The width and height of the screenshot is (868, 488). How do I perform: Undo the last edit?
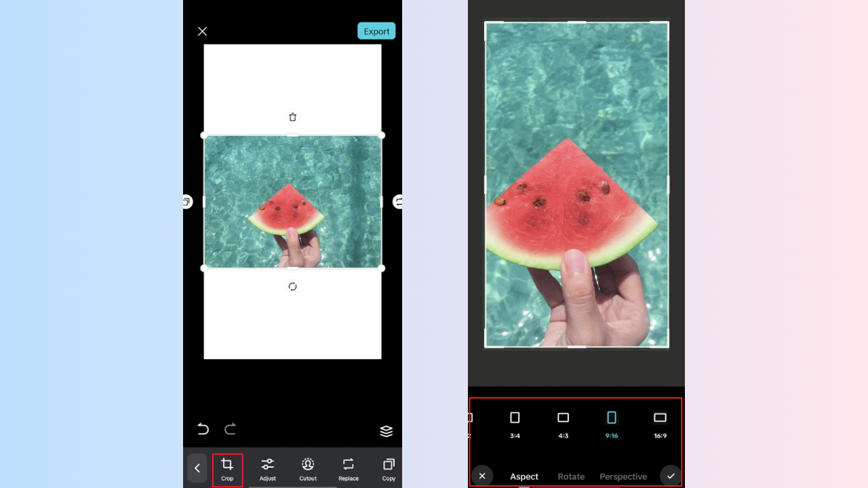click(202, 429)
